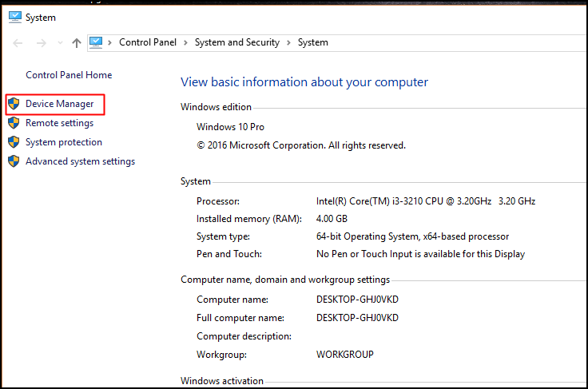Click the Workgroup: label
Screen dimensions: 588x389
pyautogui.click(x=221, y=355)
